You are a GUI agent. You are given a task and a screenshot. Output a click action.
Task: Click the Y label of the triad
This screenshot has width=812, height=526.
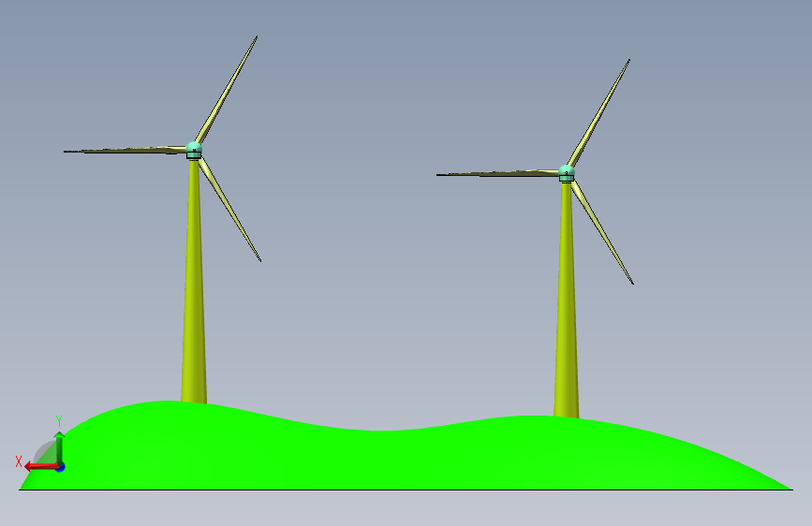pos(59,421)
